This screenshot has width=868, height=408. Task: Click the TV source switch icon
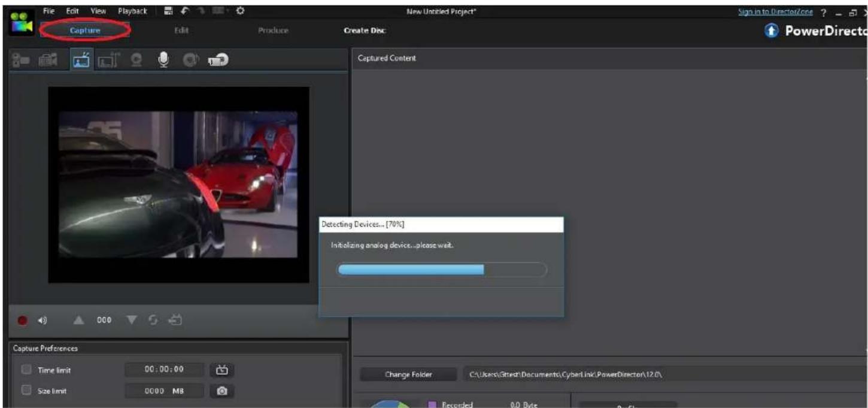175,321
